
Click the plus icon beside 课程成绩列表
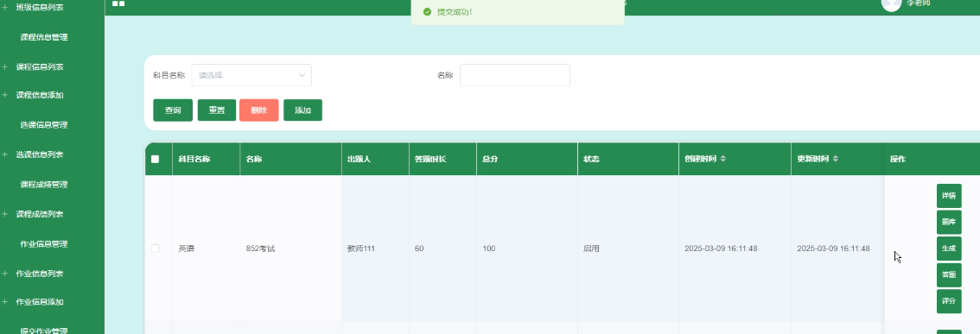coord(5,214)
